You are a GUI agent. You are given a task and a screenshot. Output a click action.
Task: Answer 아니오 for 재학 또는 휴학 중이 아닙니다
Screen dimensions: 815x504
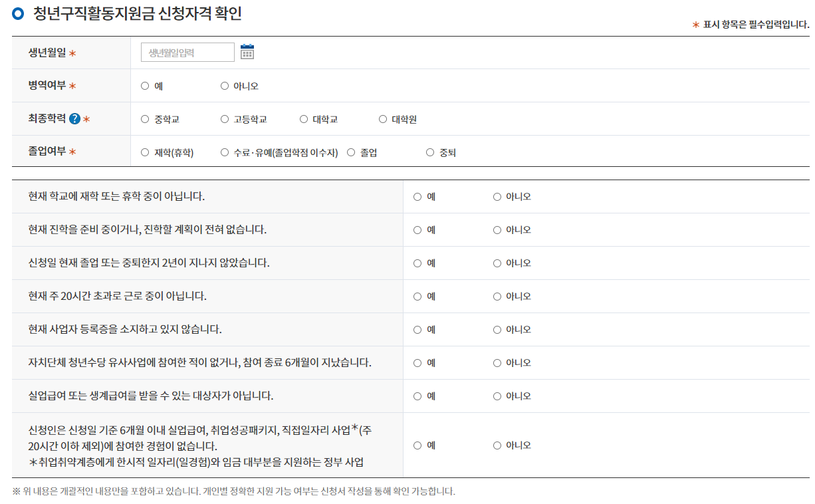click(x=497, y=197)
